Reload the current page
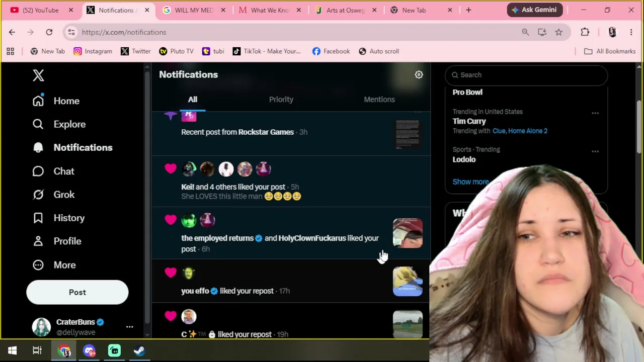Image resolution: width=644 pixels, height=362 pixels. (49, 32)
